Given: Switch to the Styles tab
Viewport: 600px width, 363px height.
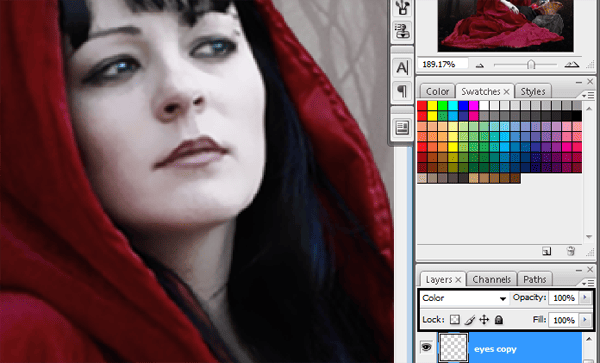Looking at the screenshot, I should [533, 92].
